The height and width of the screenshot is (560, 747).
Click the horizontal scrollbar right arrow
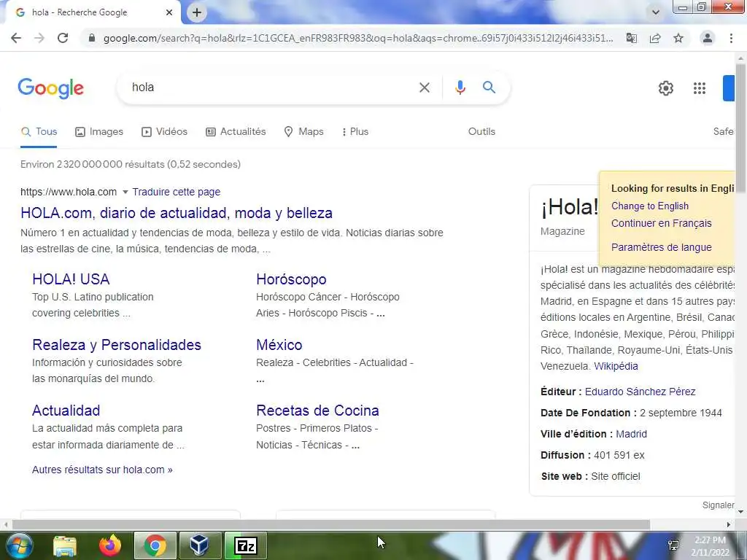pyautogui.click(x=729, y=524)
